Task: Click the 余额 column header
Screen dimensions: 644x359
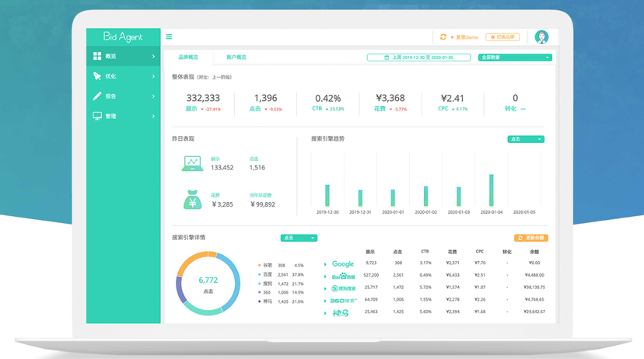Action: click(534, 252)
